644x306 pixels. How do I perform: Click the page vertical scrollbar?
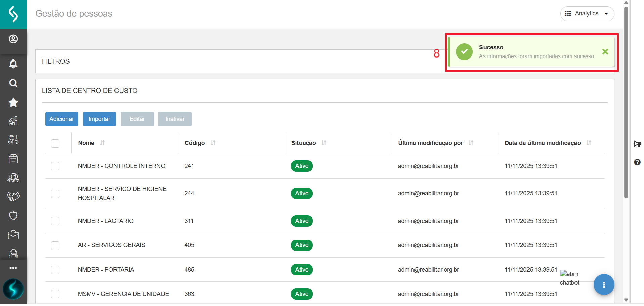click(626, 101)
